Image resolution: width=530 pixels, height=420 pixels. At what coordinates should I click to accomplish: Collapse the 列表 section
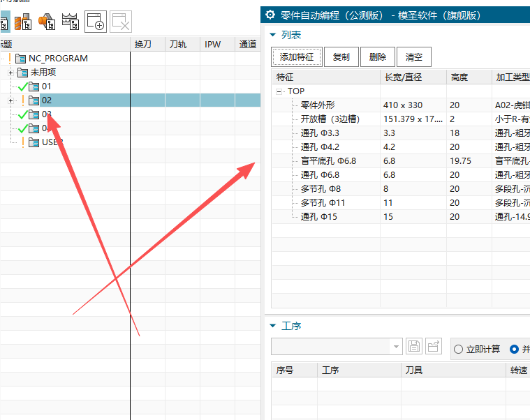pyautogui.click(x=273, y=35)
